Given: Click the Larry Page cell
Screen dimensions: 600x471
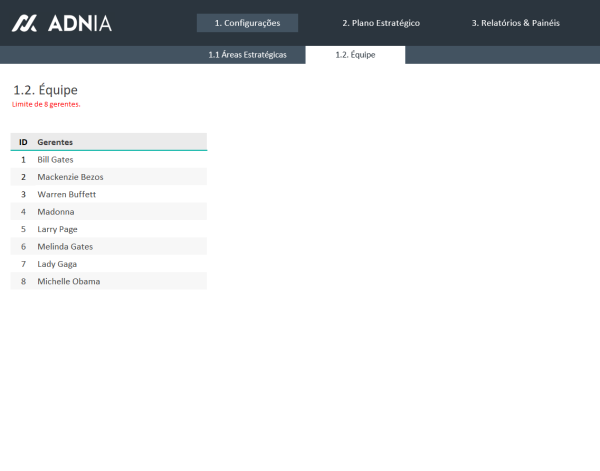Looking at the screenshot, I should [x=57, y=229].
